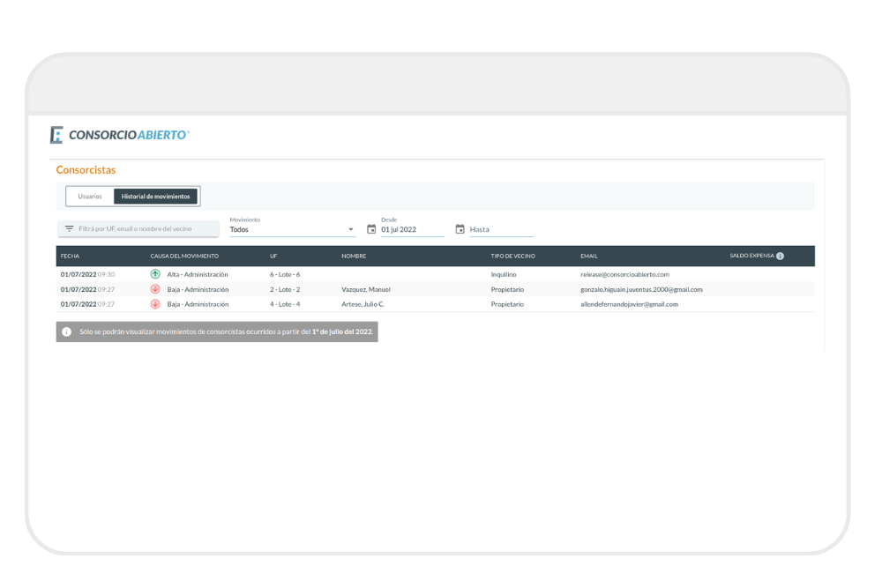Open the Hasta calendar icon
The width and height of the screenshot is (882, 588).
pyautogui.click(x=460, y=229)
